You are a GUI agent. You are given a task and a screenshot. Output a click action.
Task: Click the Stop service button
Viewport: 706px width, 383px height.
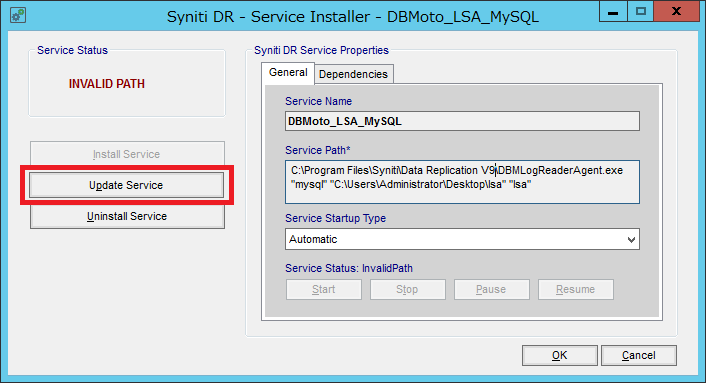(x=407, y=289)
